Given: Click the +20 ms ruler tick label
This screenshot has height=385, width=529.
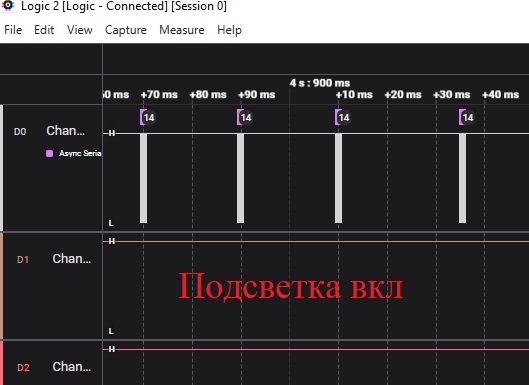Looking at the screenshot, I should 403,94.
